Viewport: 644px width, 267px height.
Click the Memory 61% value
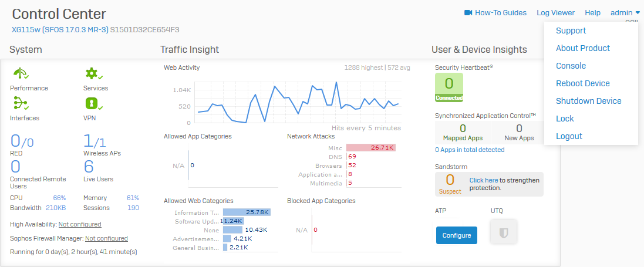point(133,198)
